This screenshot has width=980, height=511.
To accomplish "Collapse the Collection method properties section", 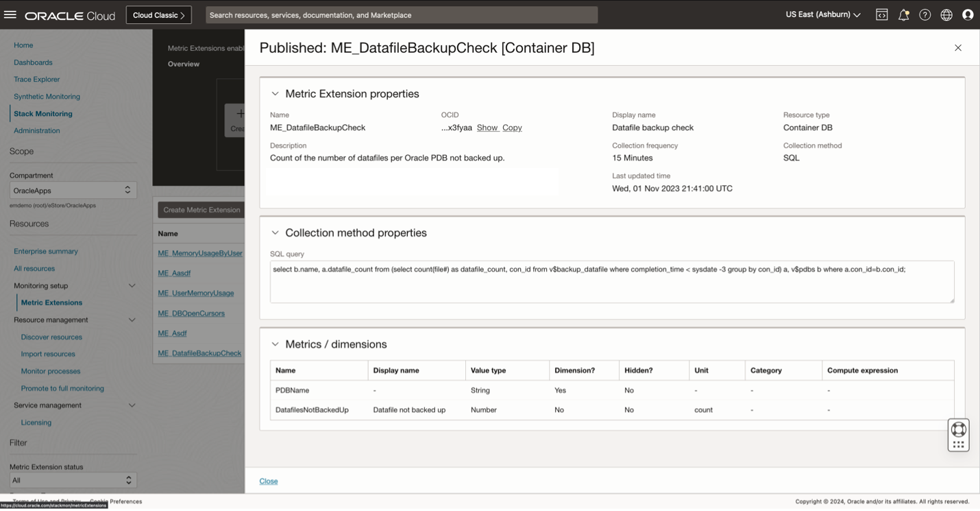I will click(x=275, y=233).
